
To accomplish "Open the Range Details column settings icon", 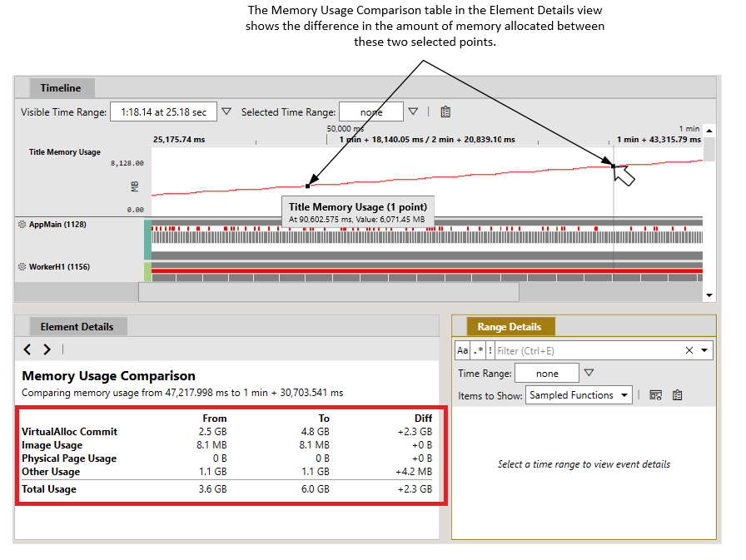I will 655,395.
